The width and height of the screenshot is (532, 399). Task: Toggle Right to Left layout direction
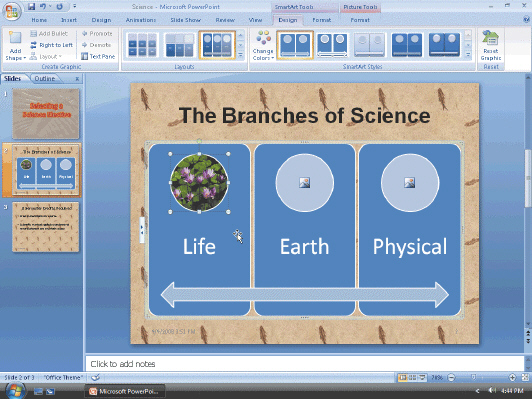(52, 45)
